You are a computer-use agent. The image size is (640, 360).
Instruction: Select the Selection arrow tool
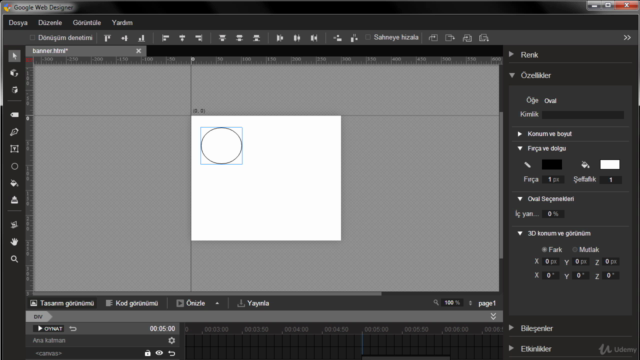coord(14,56)
